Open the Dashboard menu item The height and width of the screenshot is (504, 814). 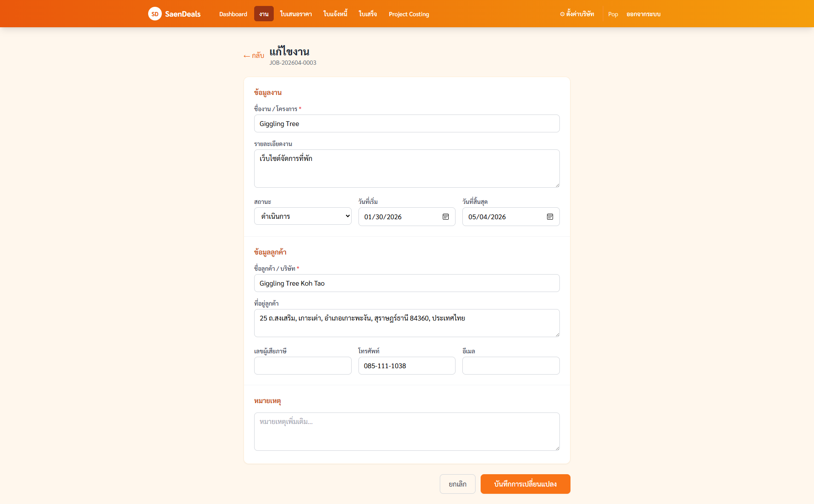click(233, 14)
